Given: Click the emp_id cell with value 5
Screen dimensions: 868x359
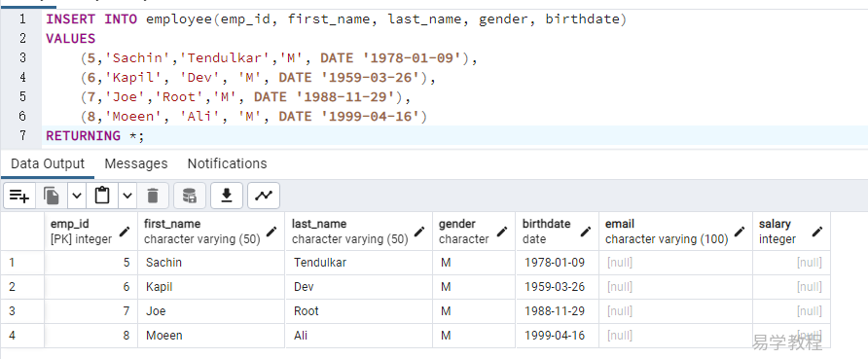Looking at the screenshot, I should 90,263.
